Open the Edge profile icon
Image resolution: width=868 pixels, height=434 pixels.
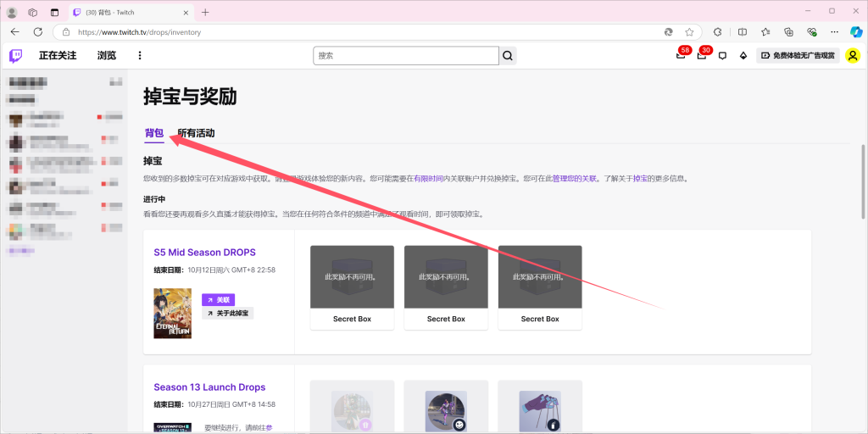pyautogui.click(x=12, y=12)
